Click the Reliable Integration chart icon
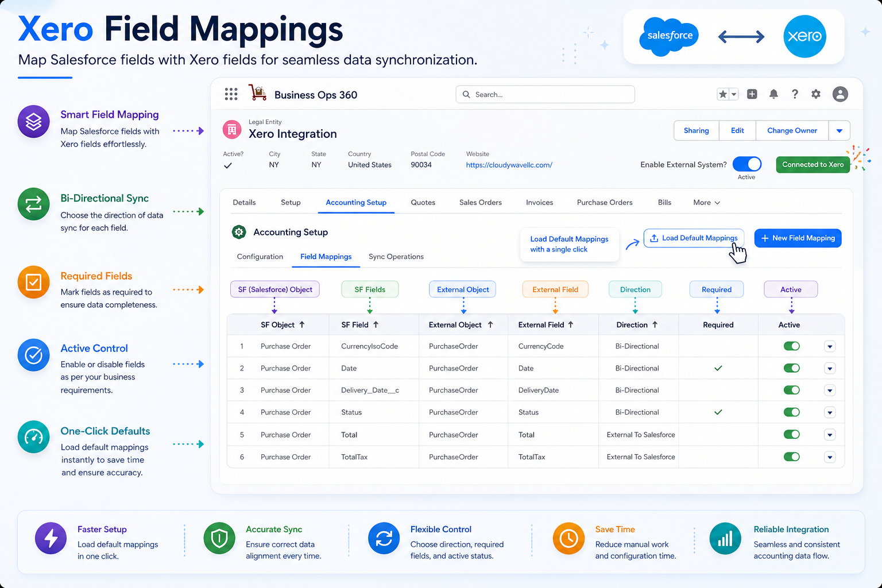Screen dimensions: 882x588 click(x=725, y=538)
